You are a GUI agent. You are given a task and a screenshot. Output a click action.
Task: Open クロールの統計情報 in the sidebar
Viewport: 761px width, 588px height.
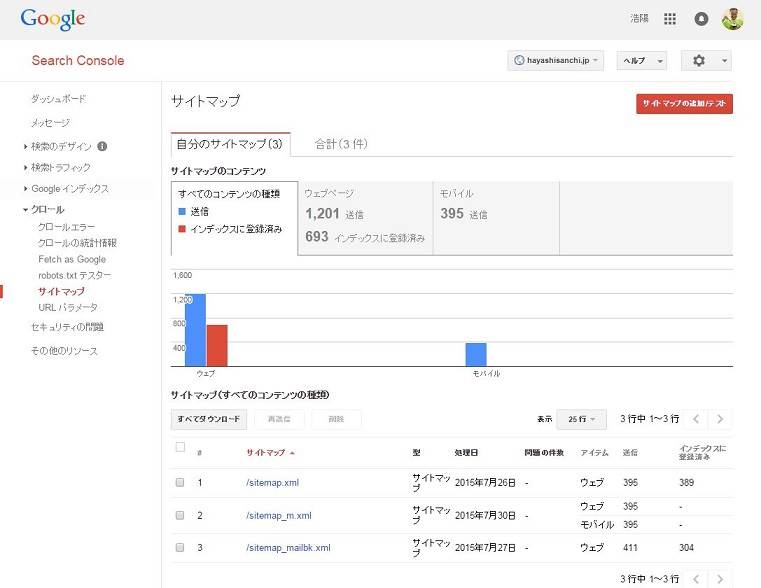[x=77, y=243]
